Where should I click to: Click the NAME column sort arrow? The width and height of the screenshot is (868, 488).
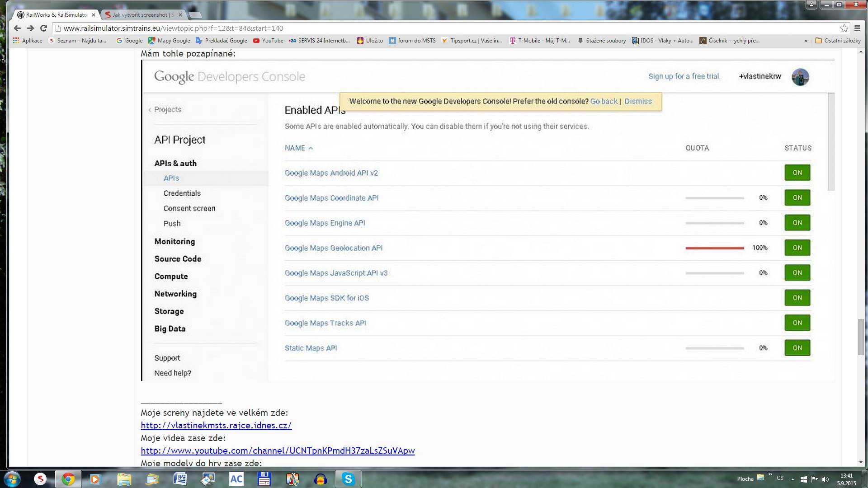(x=311, y=148)
